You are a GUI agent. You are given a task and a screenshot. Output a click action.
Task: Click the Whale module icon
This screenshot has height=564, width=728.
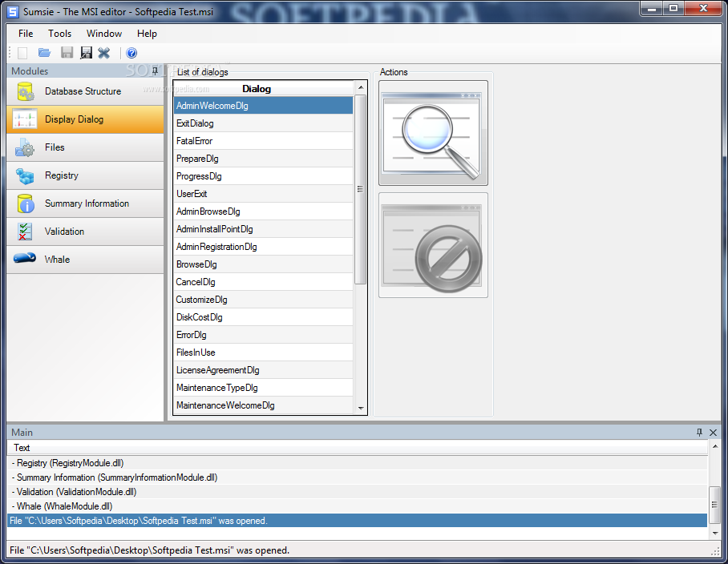[25, 258]
